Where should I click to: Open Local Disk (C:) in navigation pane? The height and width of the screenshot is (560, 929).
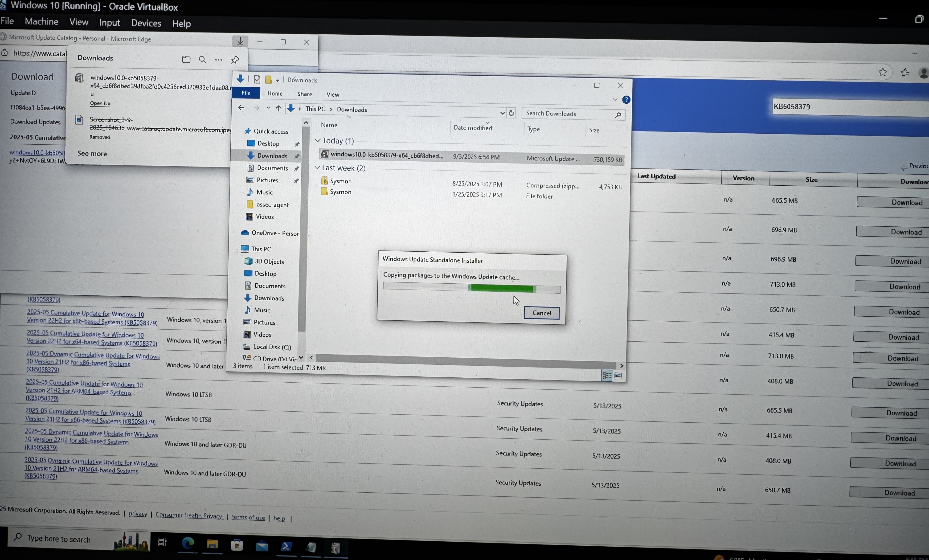tap(272, 347)
